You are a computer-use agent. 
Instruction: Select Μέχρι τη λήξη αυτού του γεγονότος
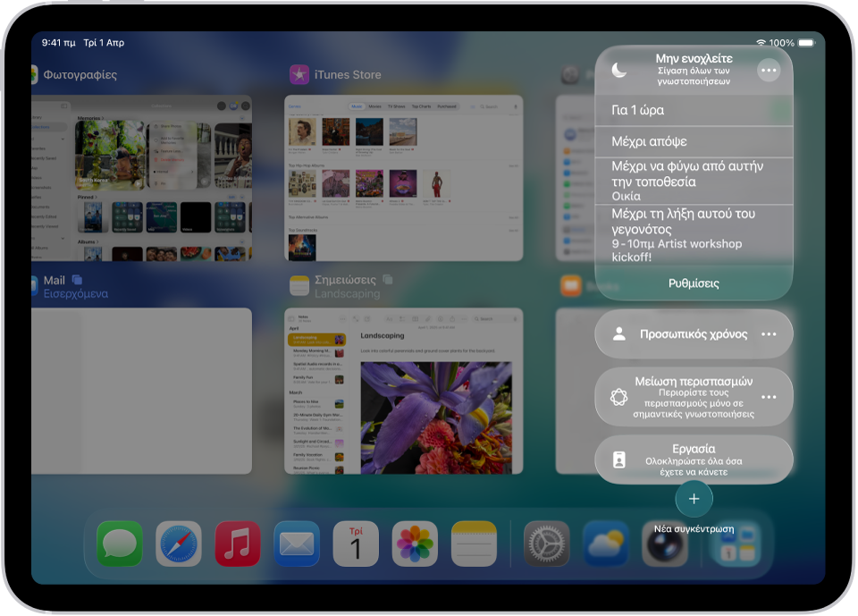[694, 235]
